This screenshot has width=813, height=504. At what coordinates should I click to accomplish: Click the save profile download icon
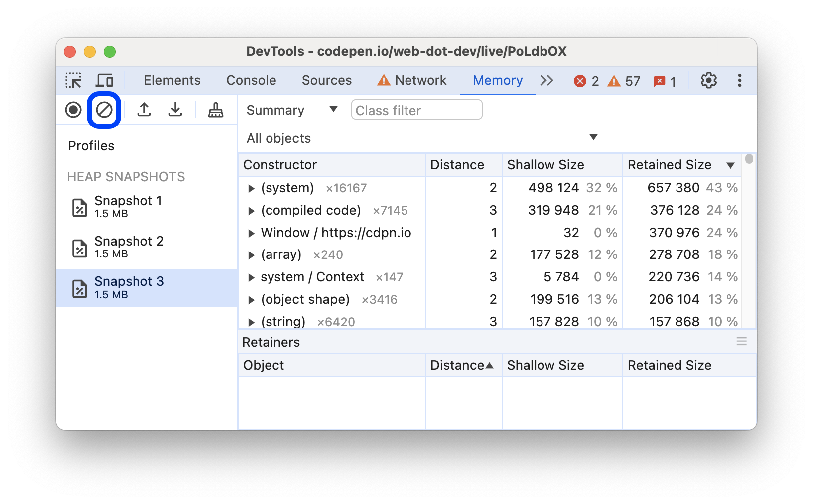tap(175, 110)
